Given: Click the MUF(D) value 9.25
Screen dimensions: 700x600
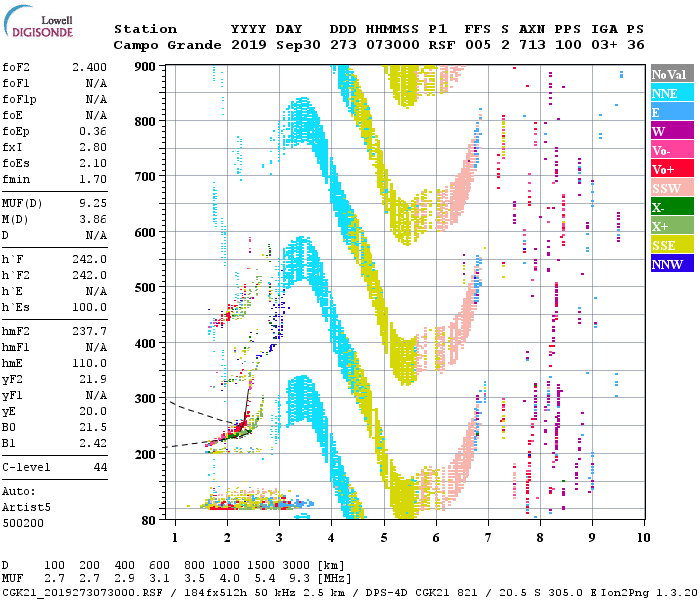Looking at the screenshot, I should (93, 204).
